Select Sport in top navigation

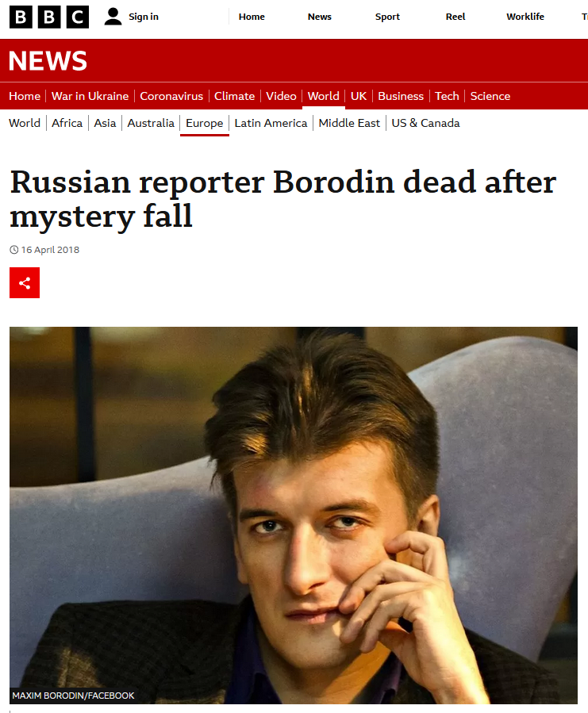387,17
